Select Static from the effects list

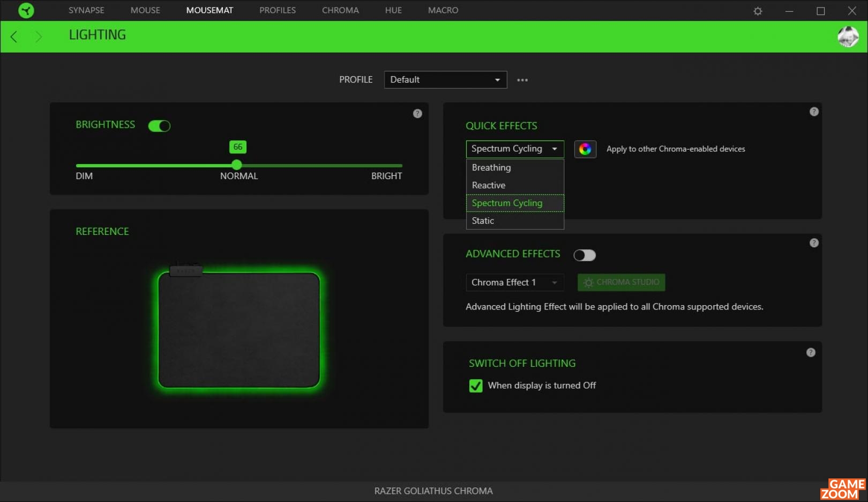tap(515, 221)
